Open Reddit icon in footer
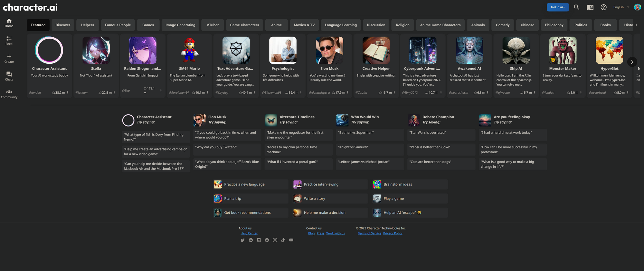The width and height of the screenshot is (644, 271). click(251, 240)
